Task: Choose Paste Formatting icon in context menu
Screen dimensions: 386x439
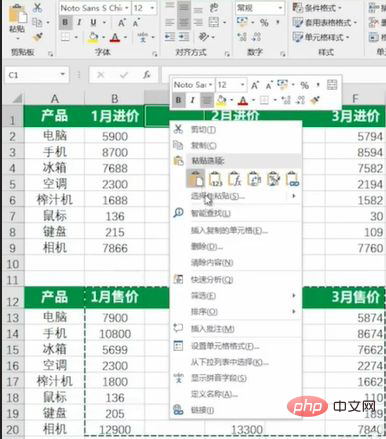Action: (x=273, y=179)
